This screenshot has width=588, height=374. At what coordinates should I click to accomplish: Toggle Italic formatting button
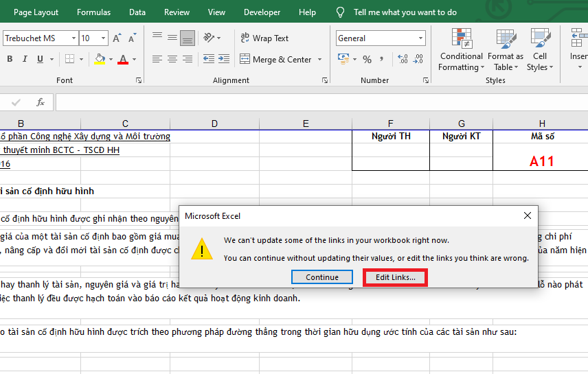(x=25, y=60)
